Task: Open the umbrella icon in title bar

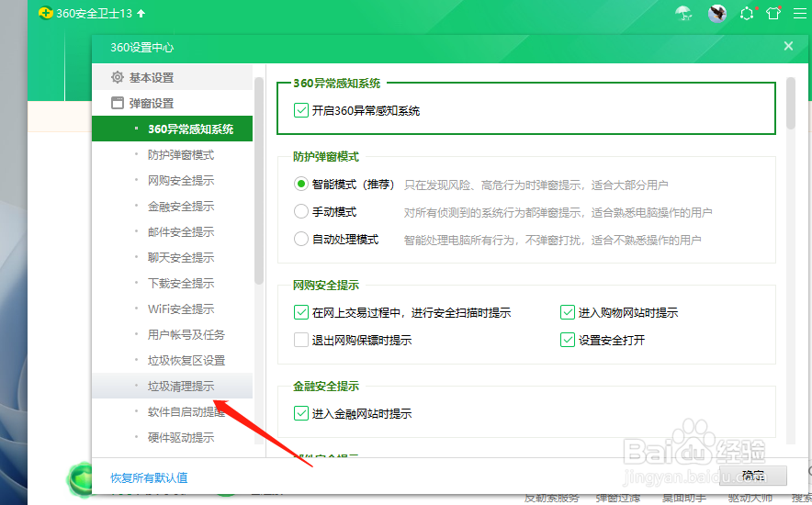Action: point(684,13)
